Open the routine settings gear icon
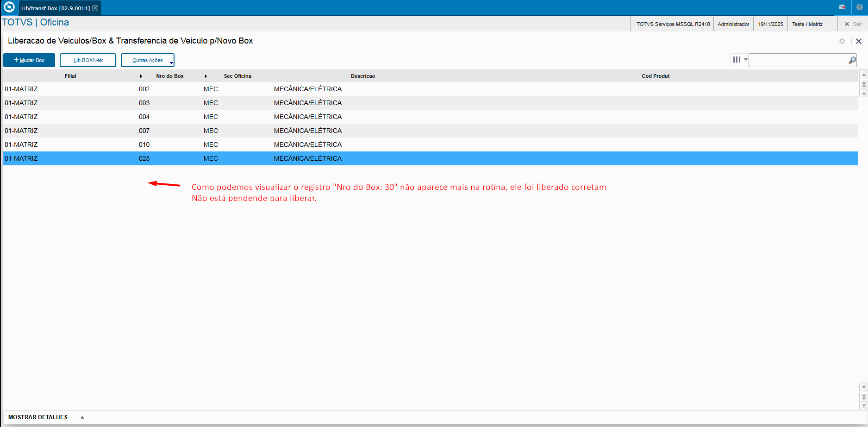The image size is (868, 427). click(x=842, y=41)
